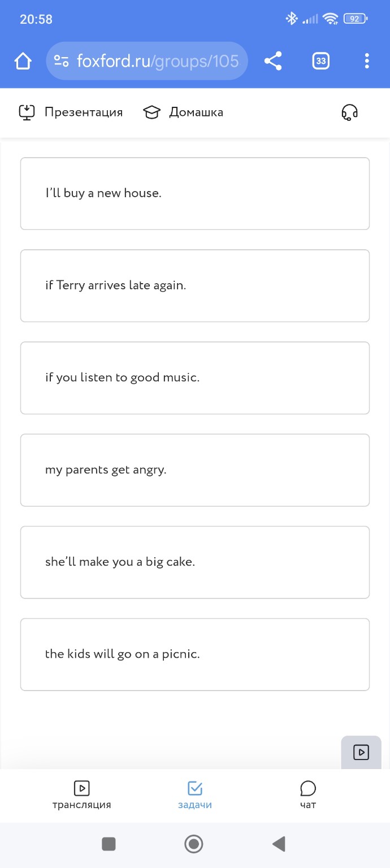Tap the floating video player button
The height and width of the screenshot is (868, 390).
361,752
